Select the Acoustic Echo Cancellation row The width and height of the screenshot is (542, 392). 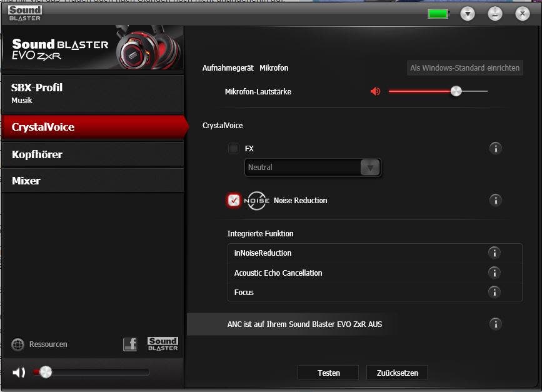point(374,273)
